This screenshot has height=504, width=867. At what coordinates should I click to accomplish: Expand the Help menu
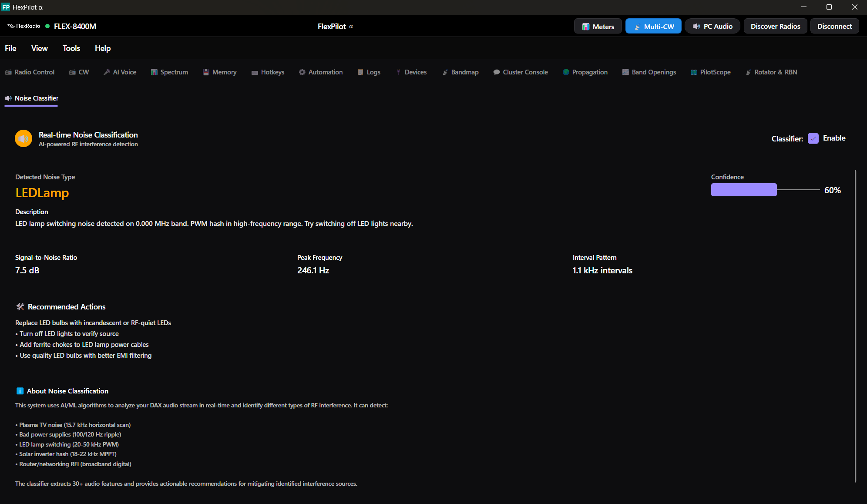tap(103, 48)
